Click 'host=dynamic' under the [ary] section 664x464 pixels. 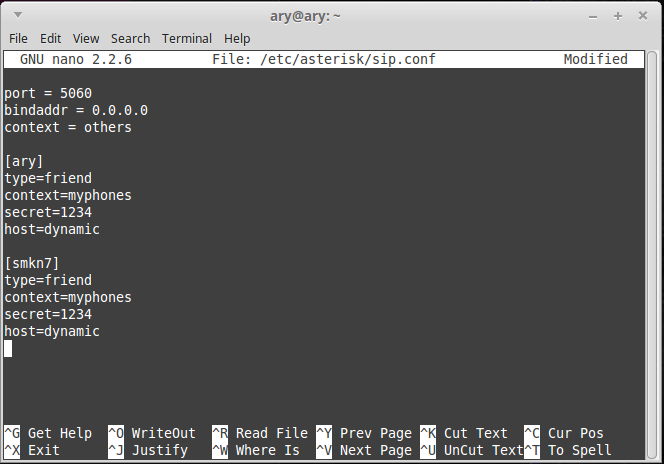pyautogui.click(x=52, y=229)
